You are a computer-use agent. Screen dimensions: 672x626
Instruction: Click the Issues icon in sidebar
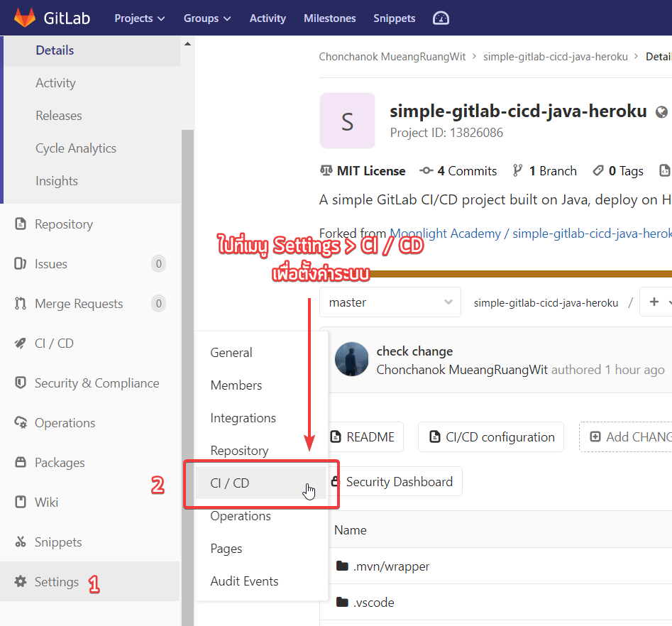click(20, 263)
